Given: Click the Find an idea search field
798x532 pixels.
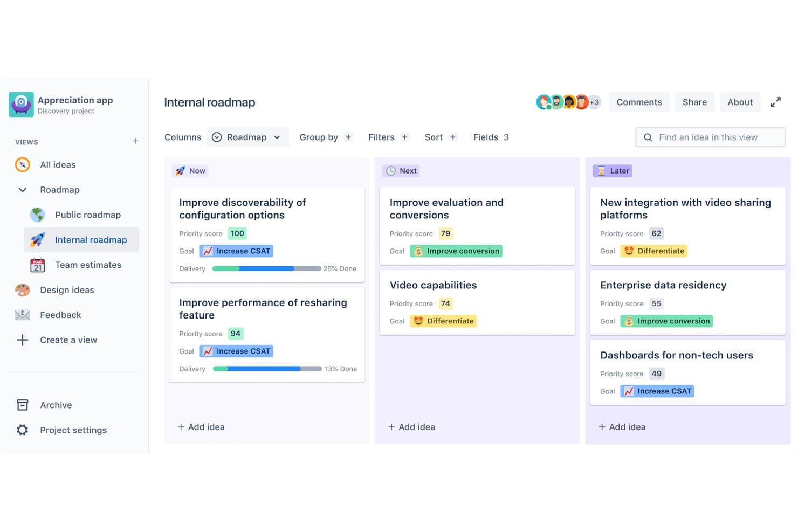Looking at the screenshot, I should click(710, 137).
